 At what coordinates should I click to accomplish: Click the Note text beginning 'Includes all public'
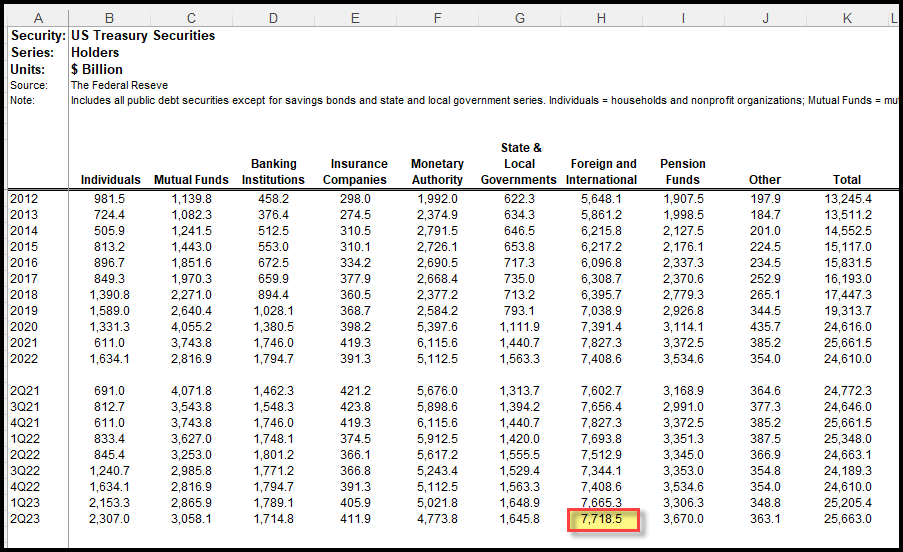484,101
